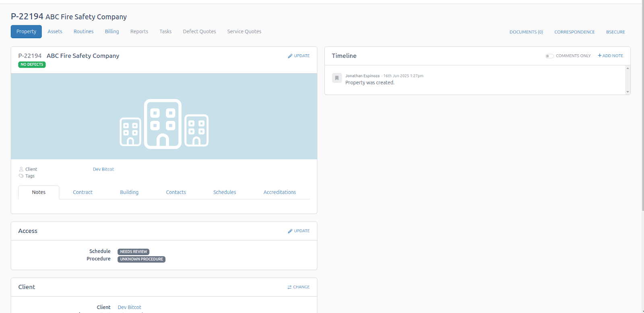Toggle the Comments Only switch
The image size is (644, 313).
point(549,56)
